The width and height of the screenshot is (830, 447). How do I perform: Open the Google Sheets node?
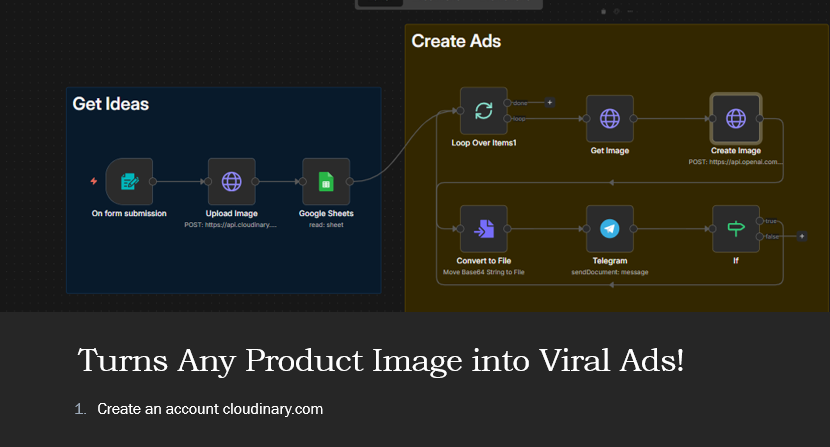326,182
